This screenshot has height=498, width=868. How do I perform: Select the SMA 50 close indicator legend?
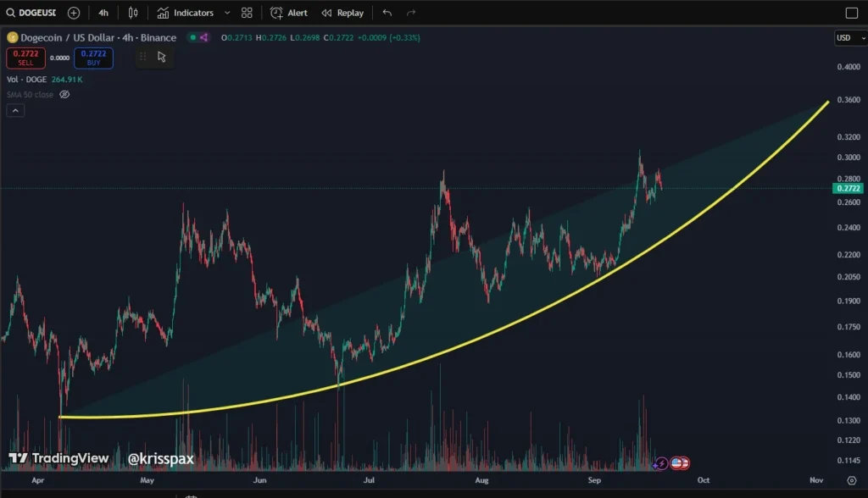coord(30,95)
